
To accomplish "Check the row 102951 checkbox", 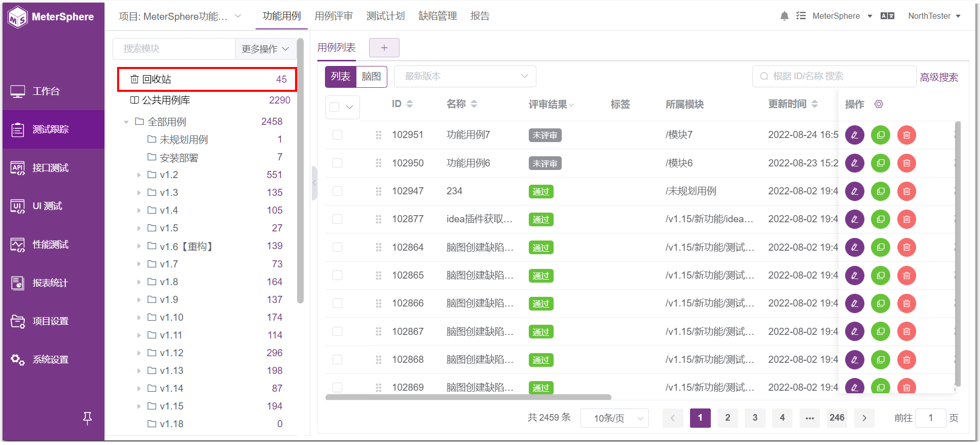I will [x=337, y=134].
